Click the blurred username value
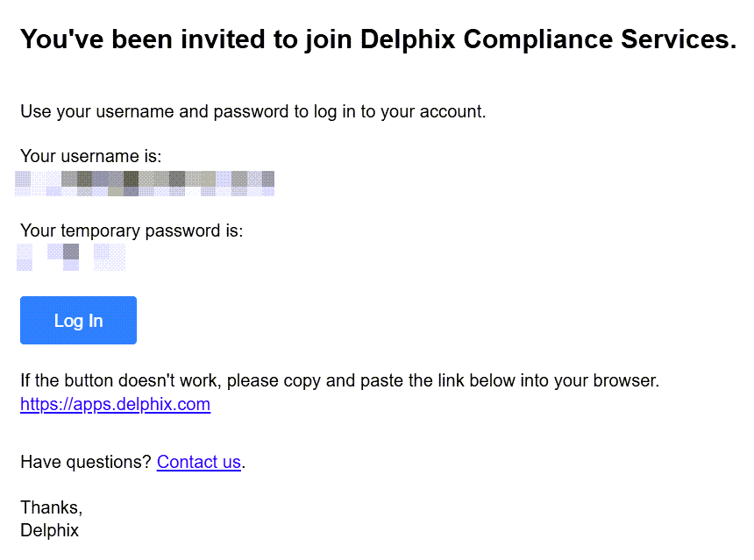The image size is (754, 560). coord(145,182)
